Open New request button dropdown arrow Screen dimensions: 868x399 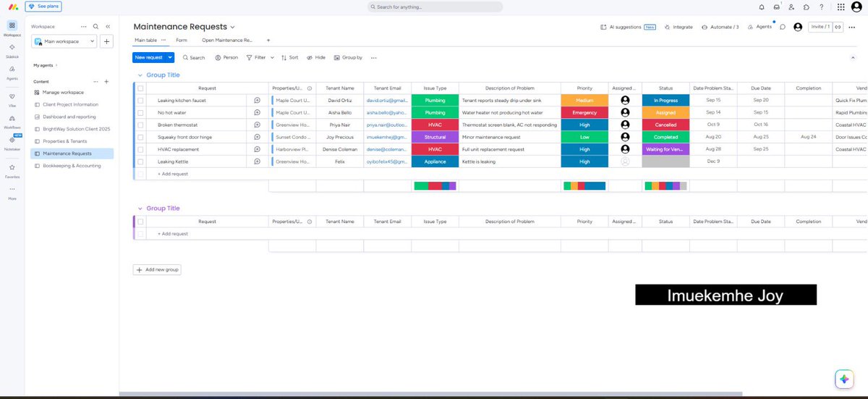click(170, 57)
